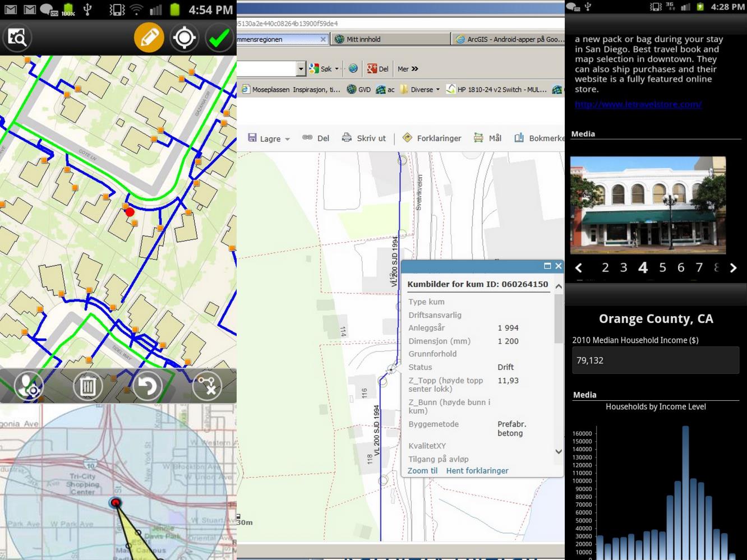Click the 'Kumbilder for kum ID: 060264150' title
Viewport: 747px width, 560px height.
(x=478, y=284)
